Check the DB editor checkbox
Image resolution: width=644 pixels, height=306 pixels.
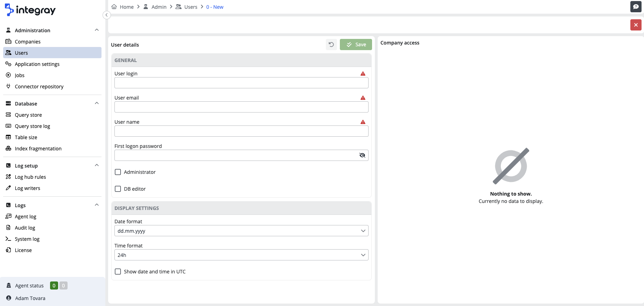click(118, 189)
